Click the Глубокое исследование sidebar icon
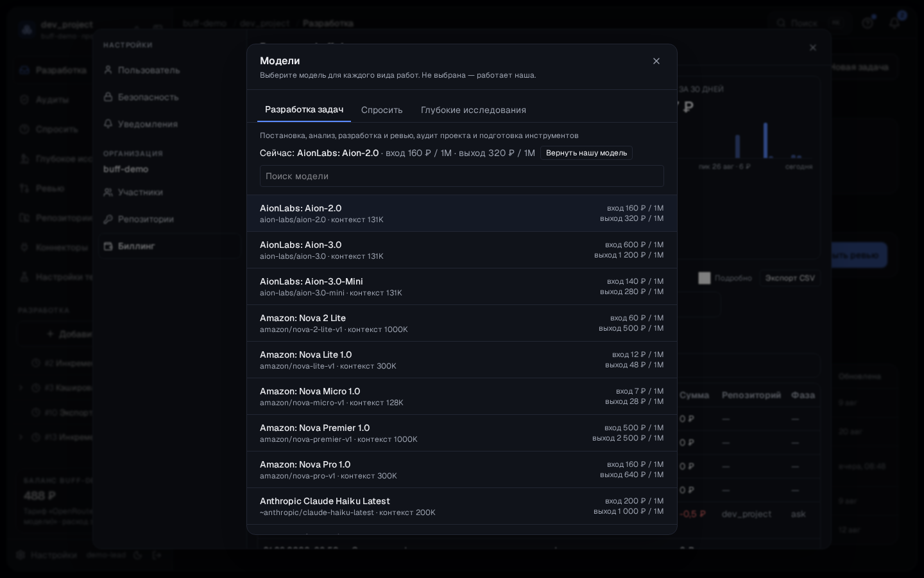Screen dimensions: 924x578 tap(24, 159)
